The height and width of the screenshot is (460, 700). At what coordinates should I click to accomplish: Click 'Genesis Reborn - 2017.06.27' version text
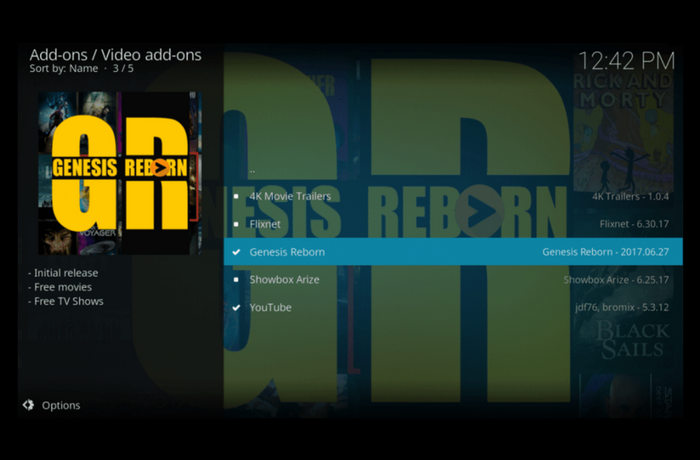click(x=605, y=252)
